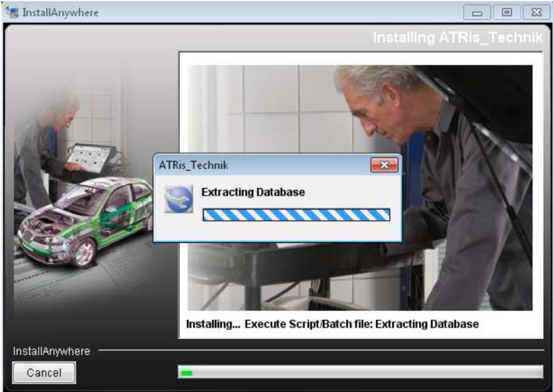This screenshot has width=553, height=392.
Task: Click the ATRis_Technik dialog title text
Action: click(x=193, y=165)
